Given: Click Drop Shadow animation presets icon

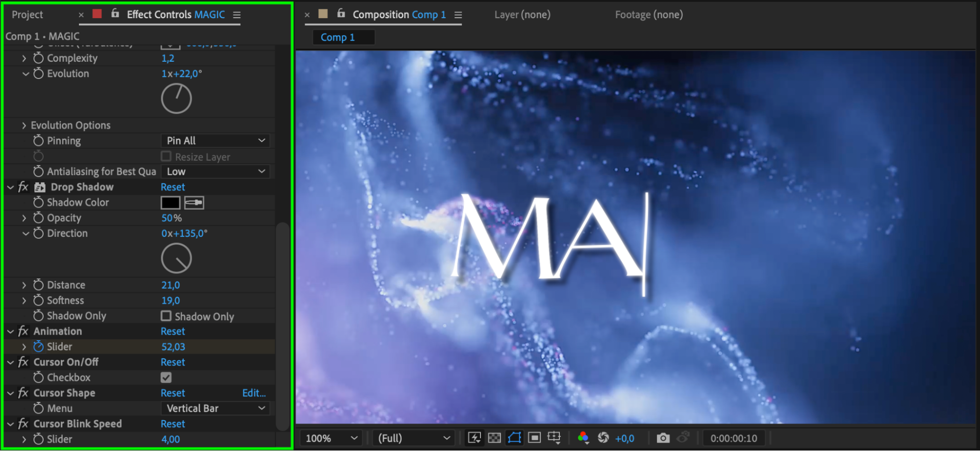Looking at the screenshot, I should [x=40, y=187].
